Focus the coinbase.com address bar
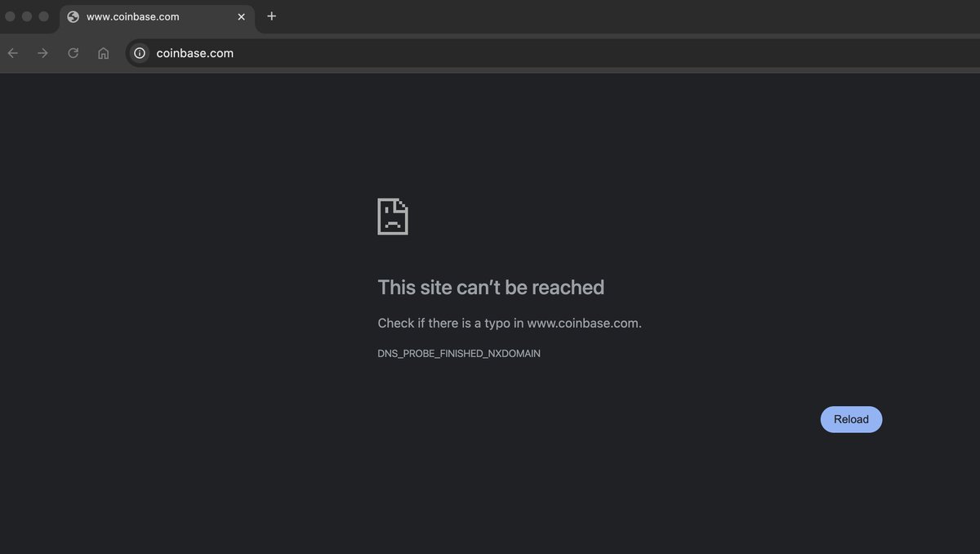This screenshot has height=554, width=980. tap(553, 53)
